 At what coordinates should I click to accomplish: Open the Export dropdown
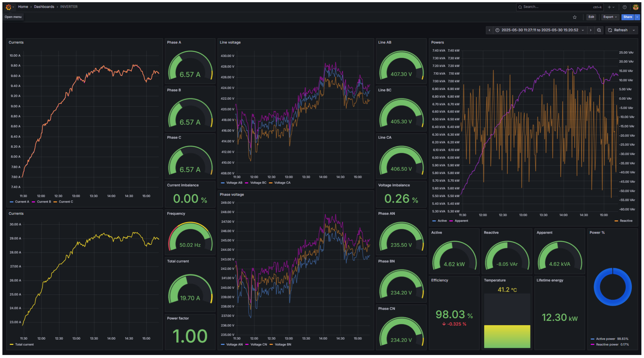pos(610,17)
